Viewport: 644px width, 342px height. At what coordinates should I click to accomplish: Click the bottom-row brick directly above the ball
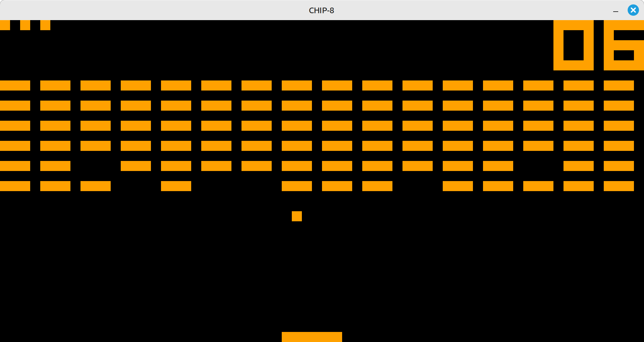tap(297, 186)
